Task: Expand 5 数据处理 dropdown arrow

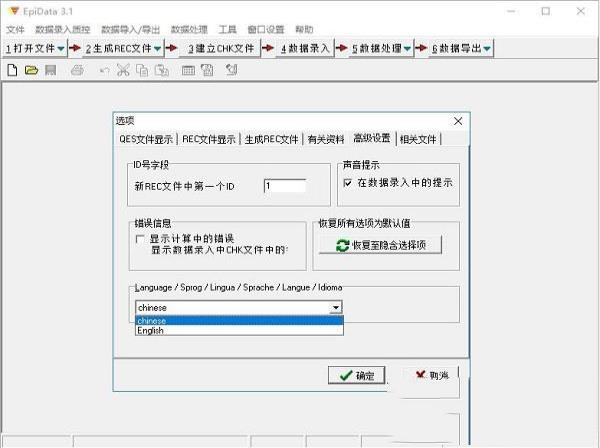Action: click(407, 49)
